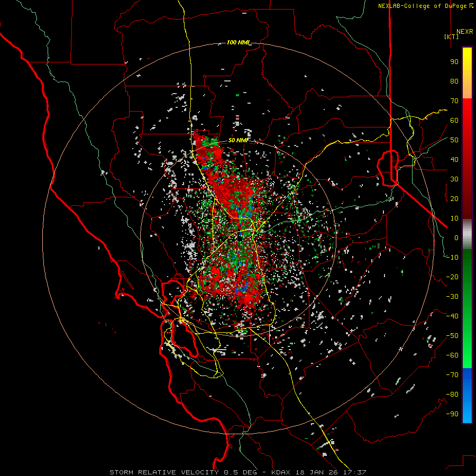Select the 0 value on velocity scale
This screenshot has width=476, height=476.
pos(456,238)
